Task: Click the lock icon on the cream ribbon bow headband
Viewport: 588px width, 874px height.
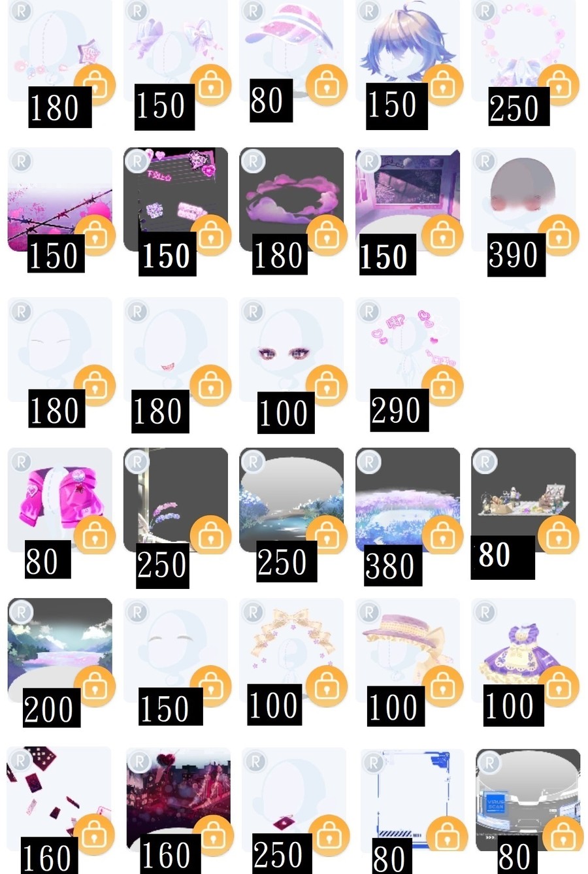Action: [327, 686]
